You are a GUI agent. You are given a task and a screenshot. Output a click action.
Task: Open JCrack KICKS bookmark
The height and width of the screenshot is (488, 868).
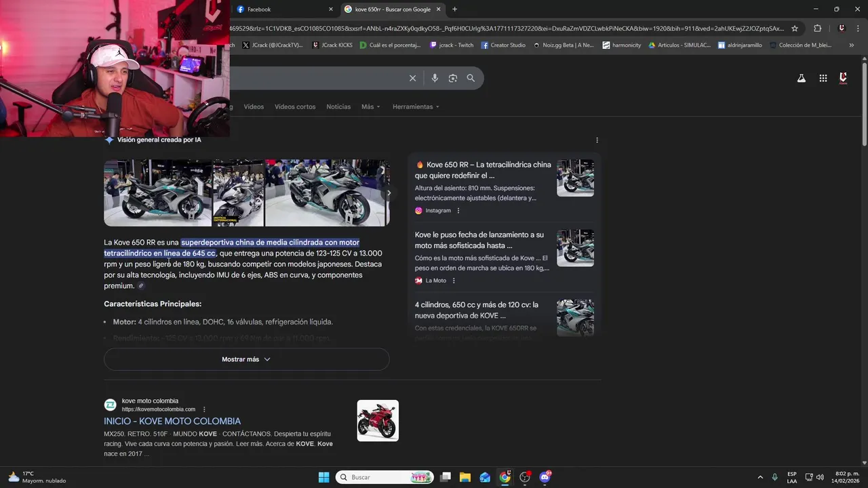[x=332, y=45]
